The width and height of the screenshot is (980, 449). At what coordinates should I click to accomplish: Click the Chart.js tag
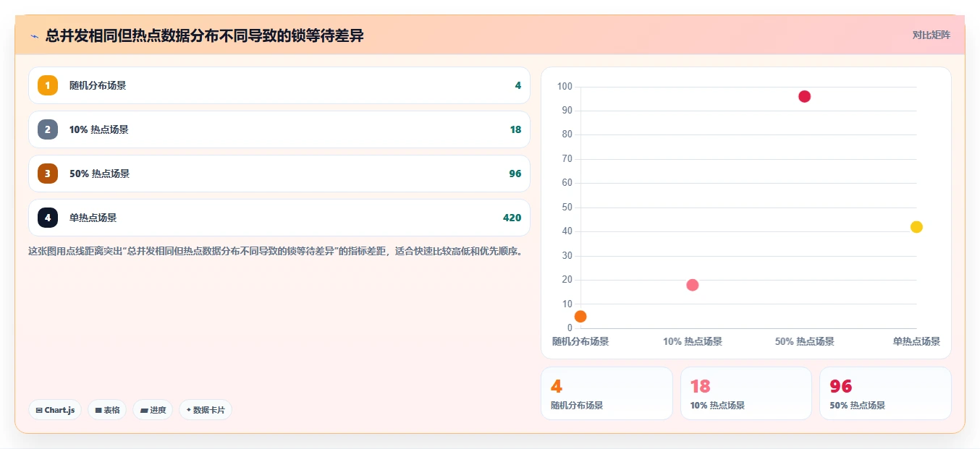click(x=55, y=410)
